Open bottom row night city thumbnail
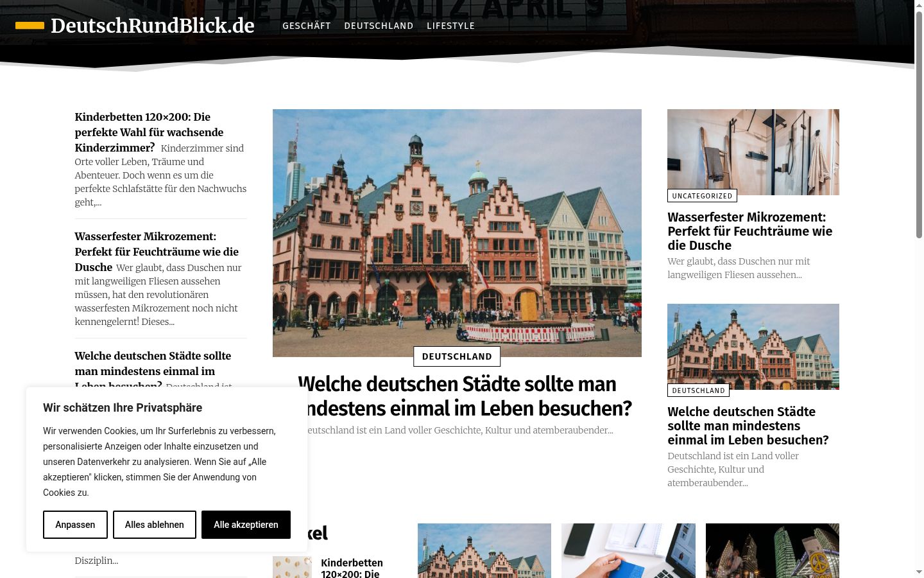 pyautogui.click(x=773, y=550)
